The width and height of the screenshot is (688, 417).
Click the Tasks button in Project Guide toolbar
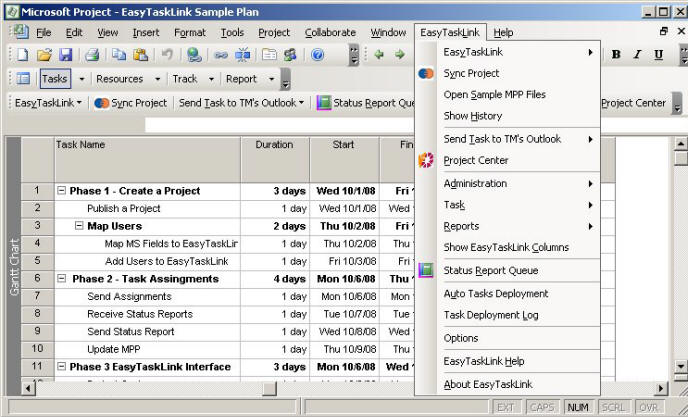[x=55, y=79]
